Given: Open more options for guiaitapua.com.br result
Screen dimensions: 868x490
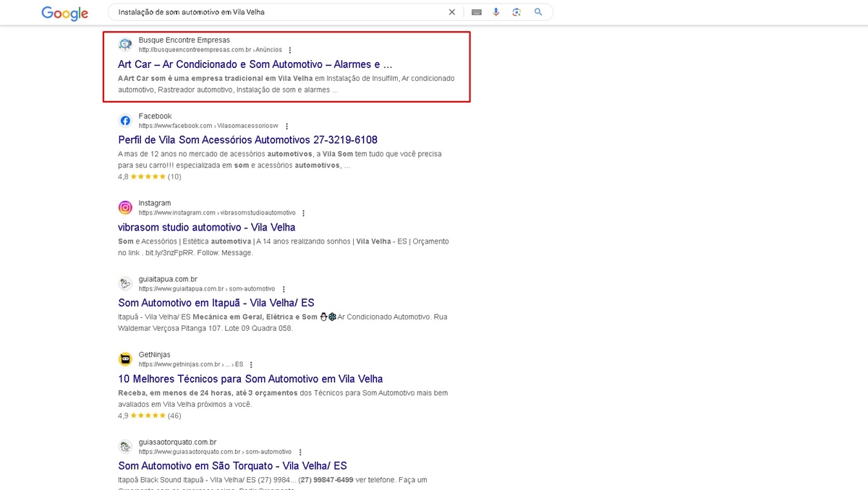Looking at the screenshot, I should click(284, 289).
